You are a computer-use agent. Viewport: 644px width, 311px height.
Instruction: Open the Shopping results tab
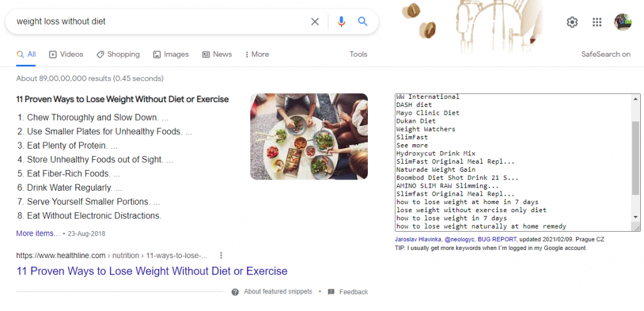(x=118, y=54)
